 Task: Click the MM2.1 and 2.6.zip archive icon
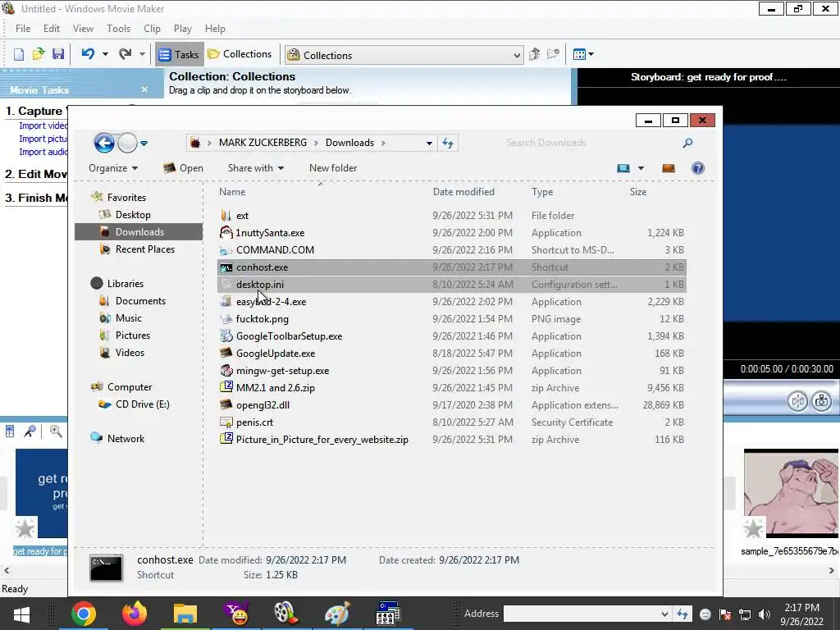[226, 387]
